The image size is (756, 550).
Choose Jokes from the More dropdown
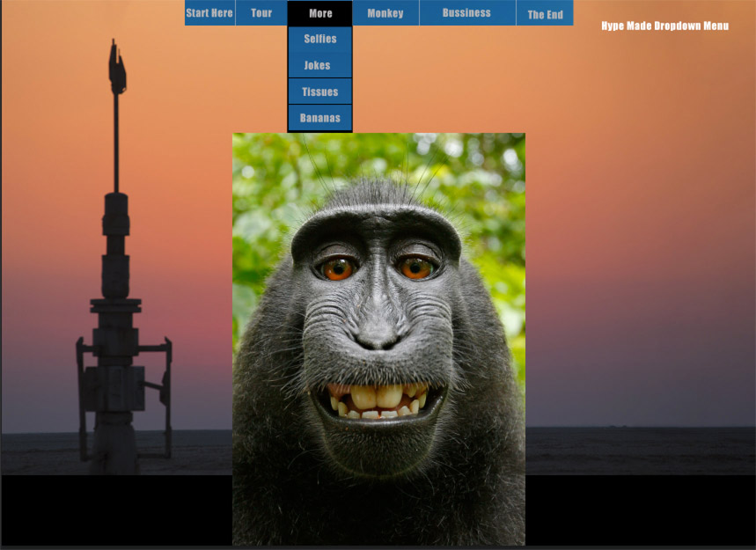(x=320, y=65)
